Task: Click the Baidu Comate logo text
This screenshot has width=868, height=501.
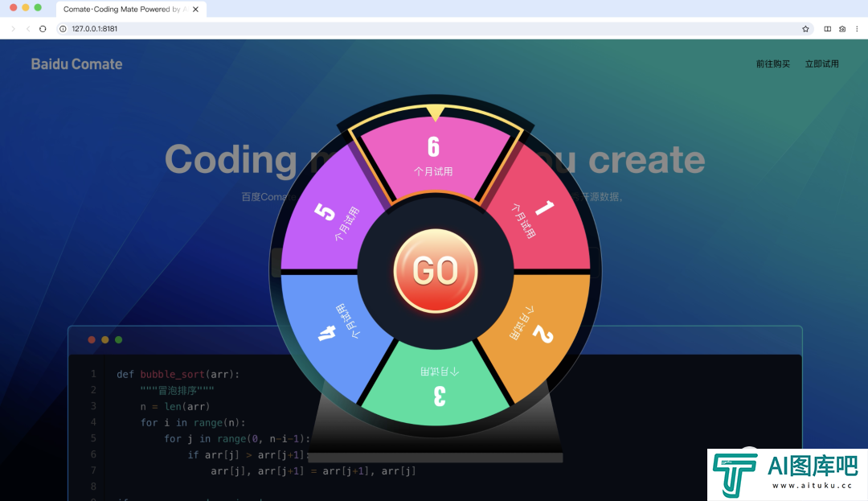Action: (x=76, y=64)
